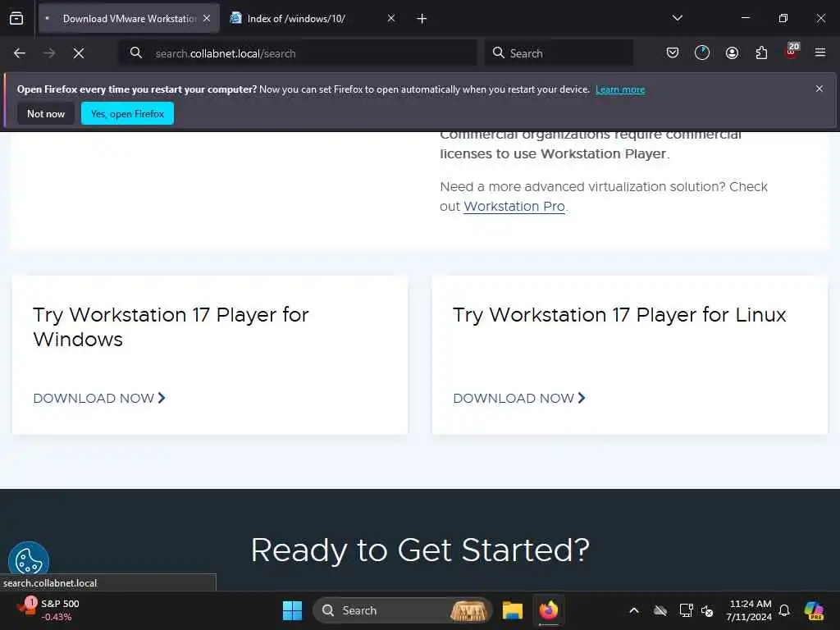This screenshot has height=630, width=840.
Task: Open the Extensions puzzle icon
Action: click(x=761, y=52)
